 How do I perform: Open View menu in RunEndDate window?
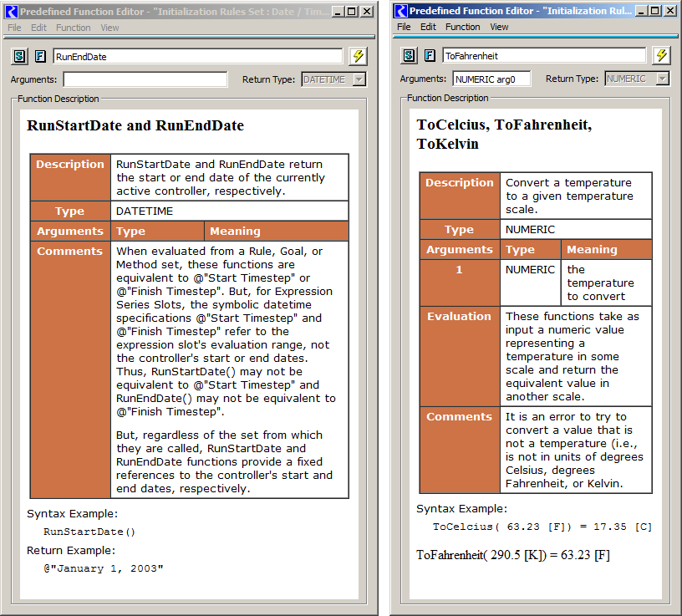click(x=109, y=28)
